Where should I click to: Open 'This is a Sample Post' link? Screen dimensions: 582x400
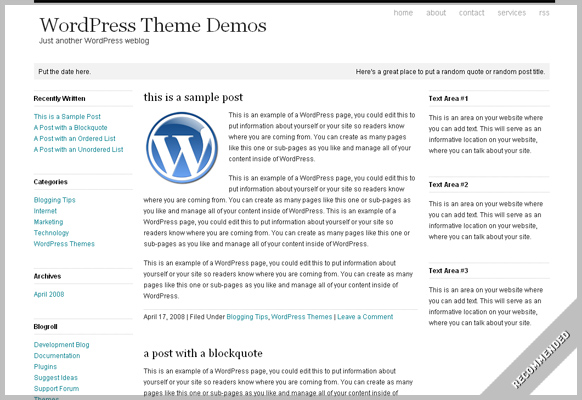tap(67, 117)
